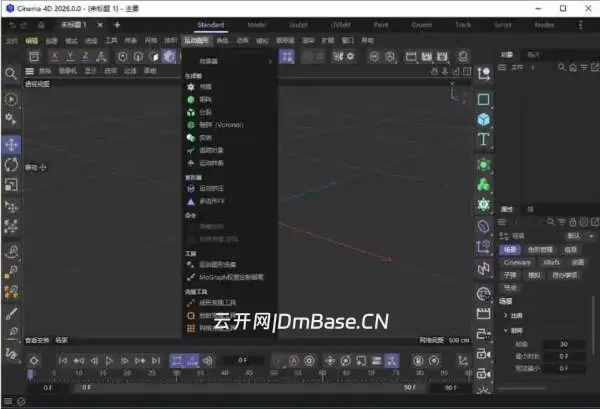Select the Move tool in left toolbar
Screen dimensions: 600x409
11,145
